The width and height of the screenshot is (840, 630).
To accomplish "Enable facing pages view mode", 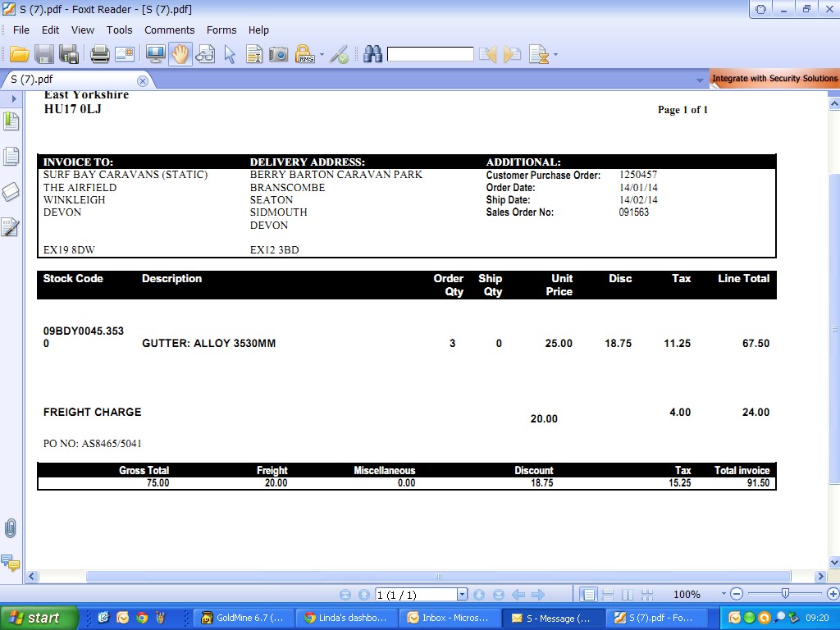I will click(x=628, y=595).
